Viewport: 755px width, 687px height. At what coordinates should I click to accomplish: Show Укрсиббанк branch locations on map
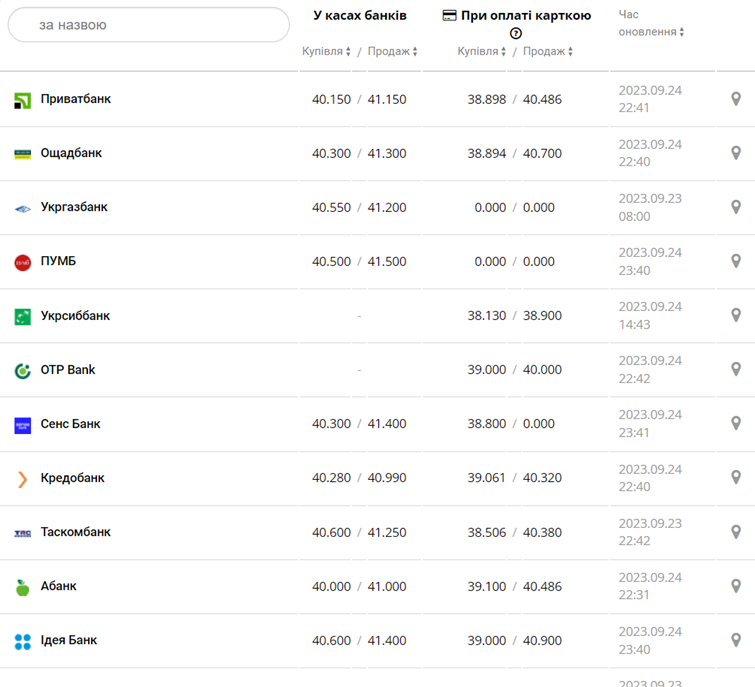(736, 316)
